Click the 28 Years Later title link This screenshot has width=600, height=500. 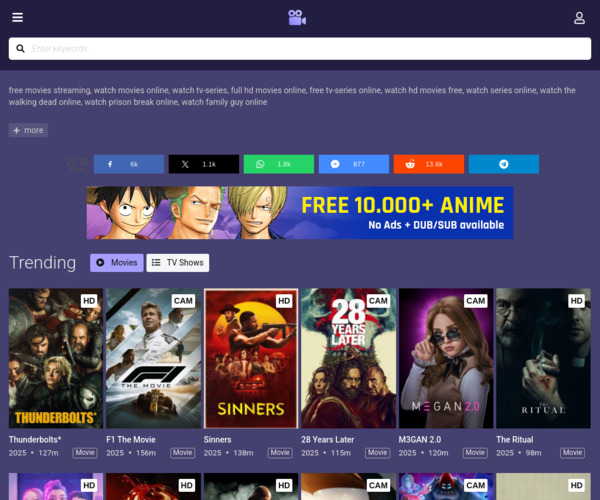(x=328, y=440)
